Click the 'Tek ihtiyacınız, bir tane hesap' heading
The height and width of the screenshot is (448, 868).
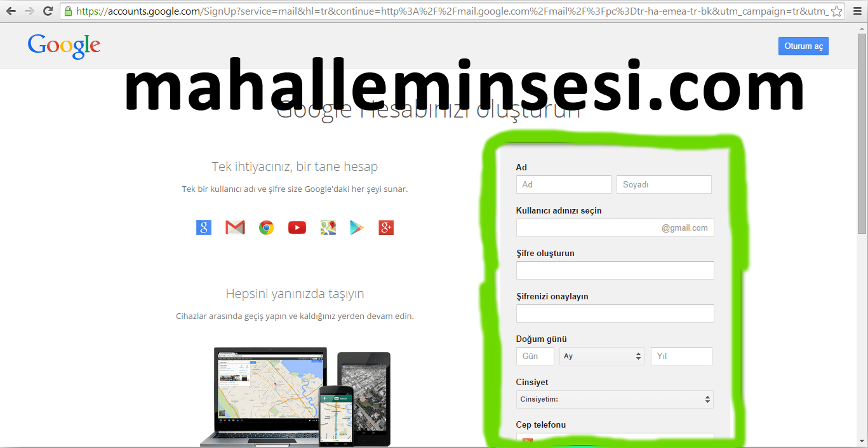pyautogui.click(x=295, y=167)
